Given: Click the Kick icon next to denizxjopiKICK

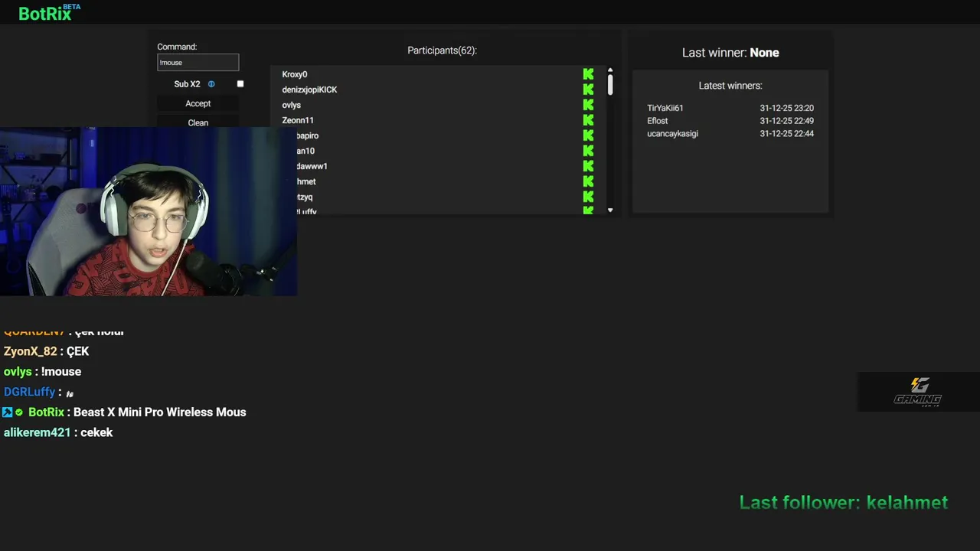Looking at the screenshot, I should [588, 90].
